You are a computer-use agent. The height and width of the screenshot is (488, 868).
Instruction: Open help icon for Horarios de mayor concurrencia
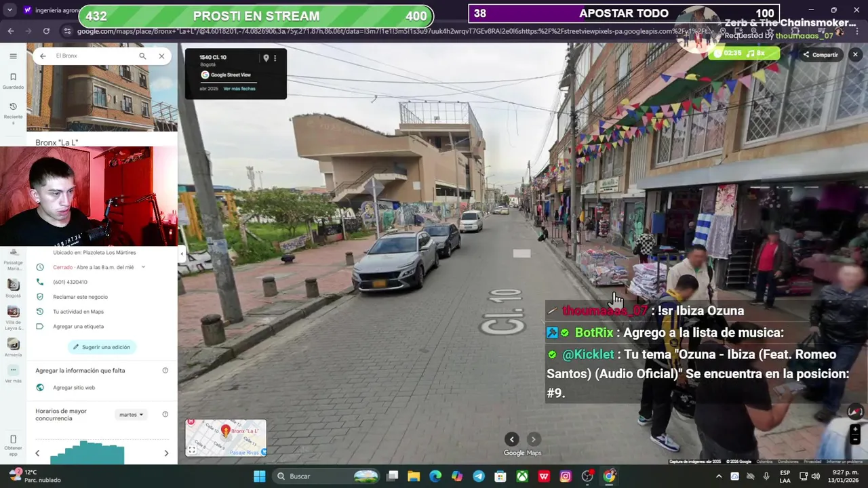point(165,415)
